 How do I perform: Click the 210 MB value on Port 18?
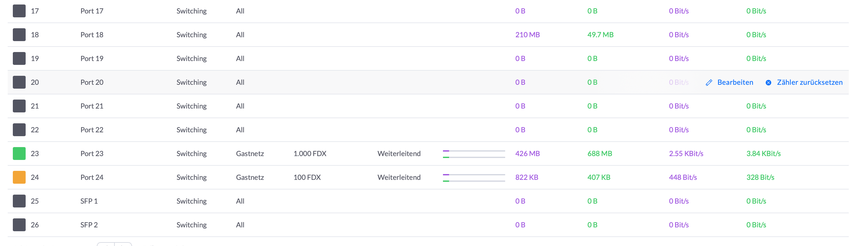(527, 35)
